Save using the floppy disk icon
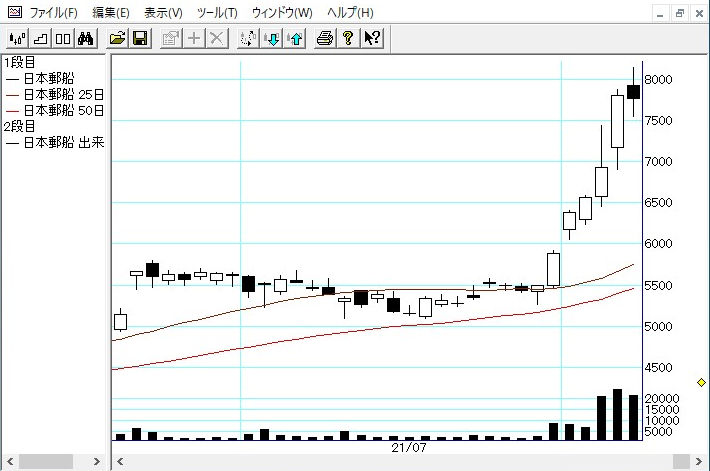This screenshot has width=710, height=471. click(x=140, y=39)
